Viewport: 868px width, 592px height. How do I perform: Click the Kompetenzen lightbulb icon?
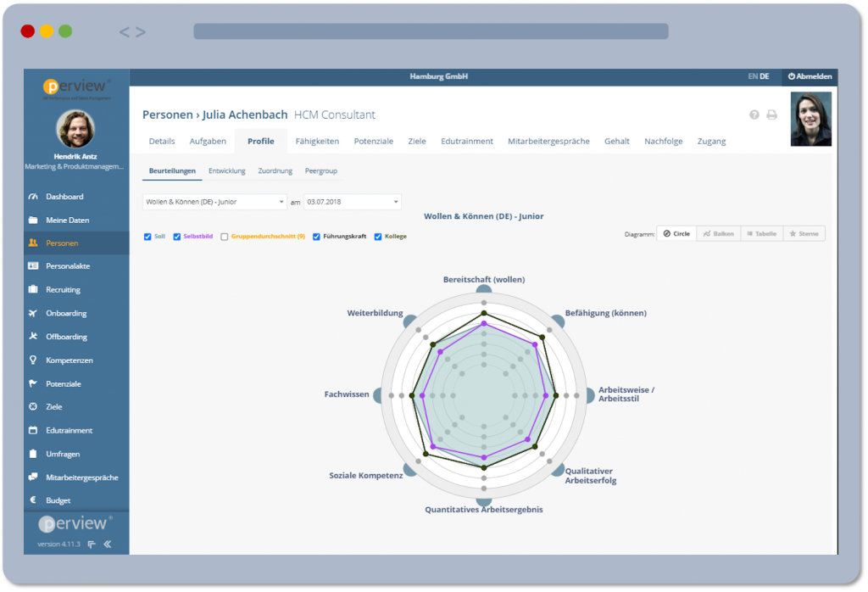(33, 360)
